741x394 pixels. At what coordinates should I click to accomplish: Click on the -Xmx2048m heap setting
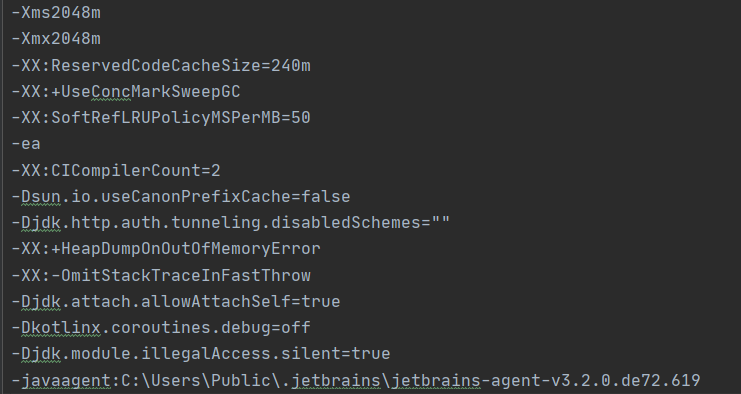56,39
